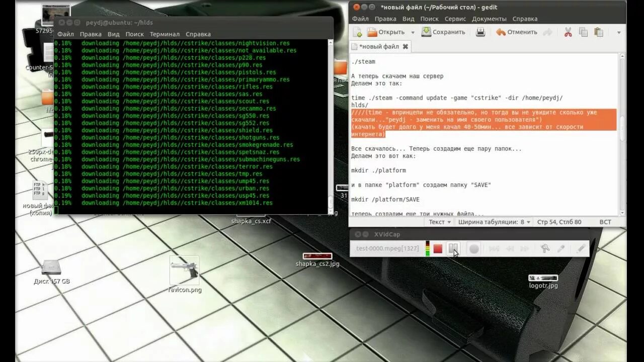Close the XVidCap window
This screenshot has height=362, width=644.
[x=358, y=234]
